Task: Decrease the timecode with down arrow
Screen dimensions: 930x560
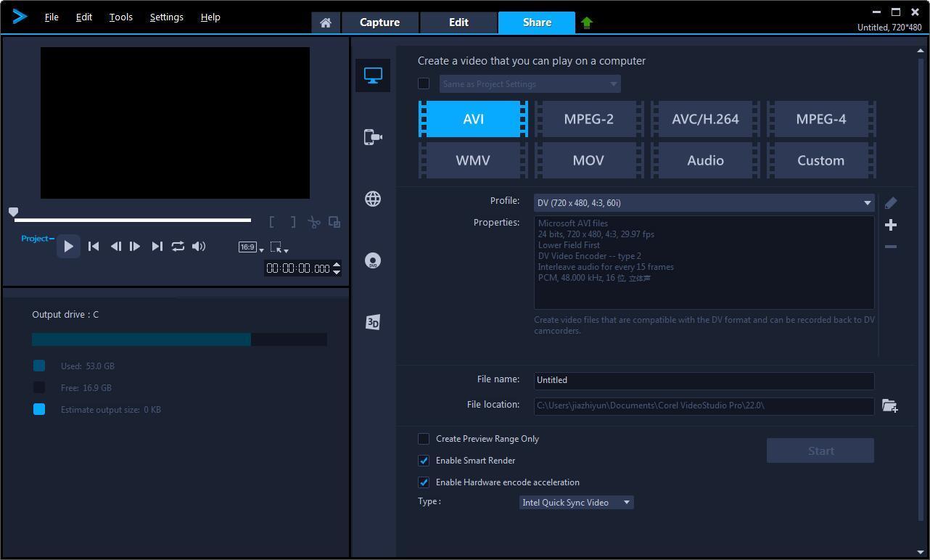Action: click(337, 273)
